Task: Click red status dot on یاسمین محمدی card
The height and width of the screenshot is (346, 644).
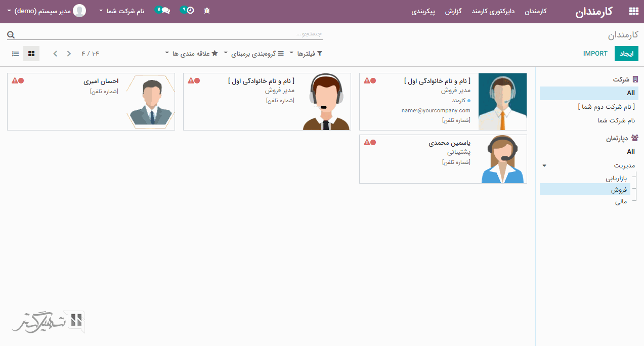Action: pyautogui.click(x=373, y=142)
